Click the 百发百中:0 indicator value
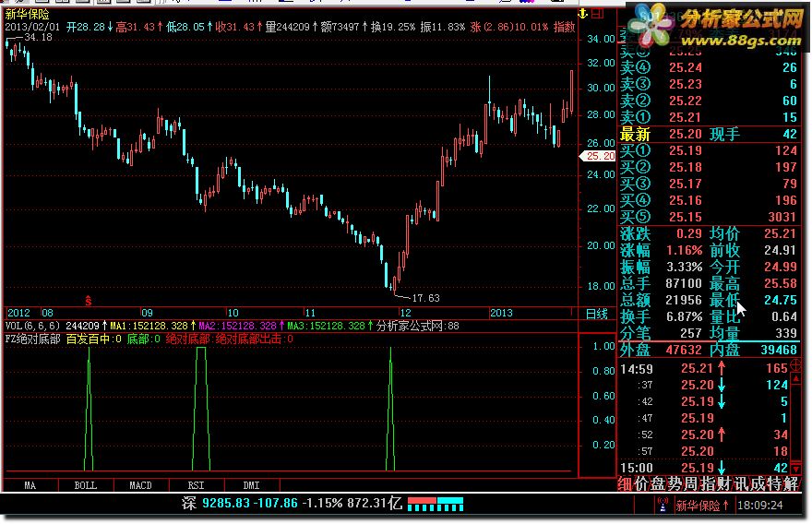Screen dimensions: 812x524 pos(94,339)
